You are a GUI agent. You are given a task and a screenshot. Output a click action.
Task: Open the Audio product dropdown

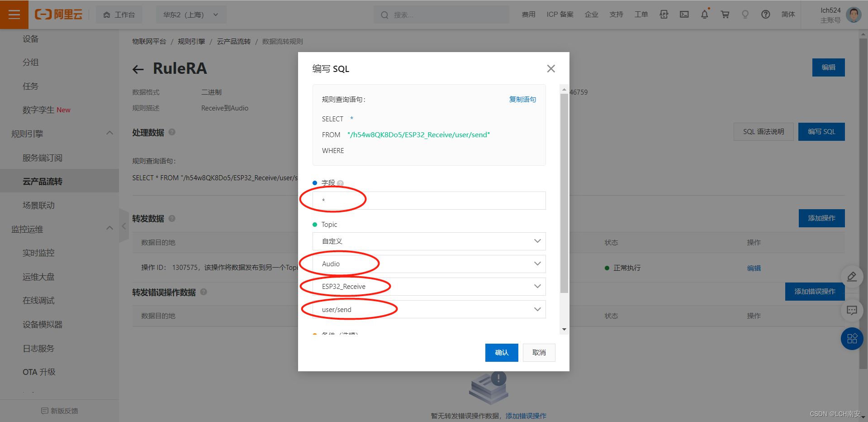point(429,264)
